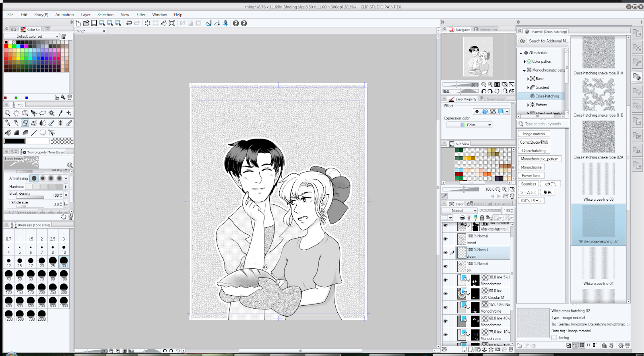644x356 pixels.
Task: Switch to the Auto Action tab
Action: pyautogui.click(x=499, y=204)
